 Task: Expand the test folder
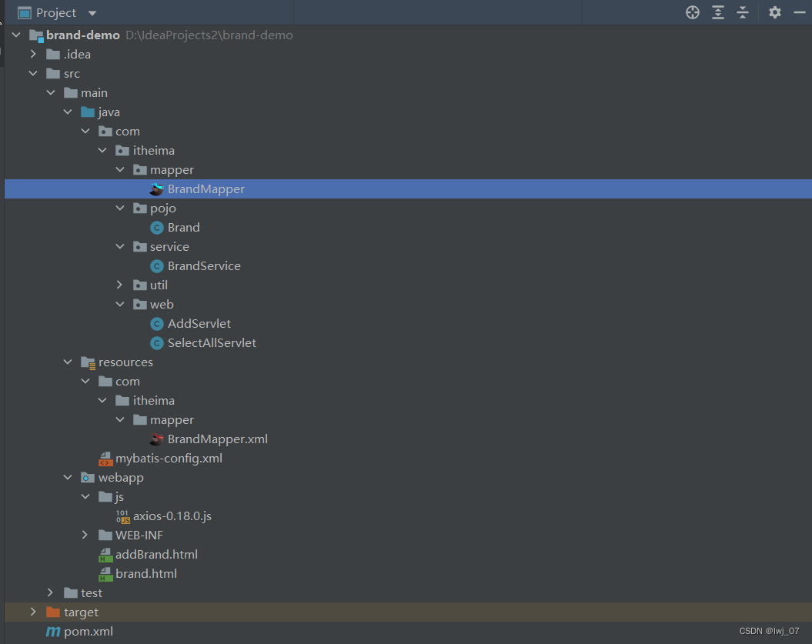pos(50,592)
